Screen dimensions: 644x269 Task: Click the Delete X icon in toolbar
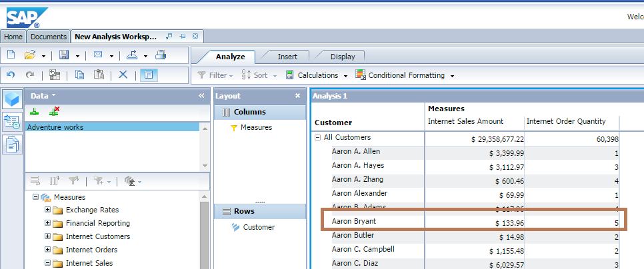(x=123, y=75)
